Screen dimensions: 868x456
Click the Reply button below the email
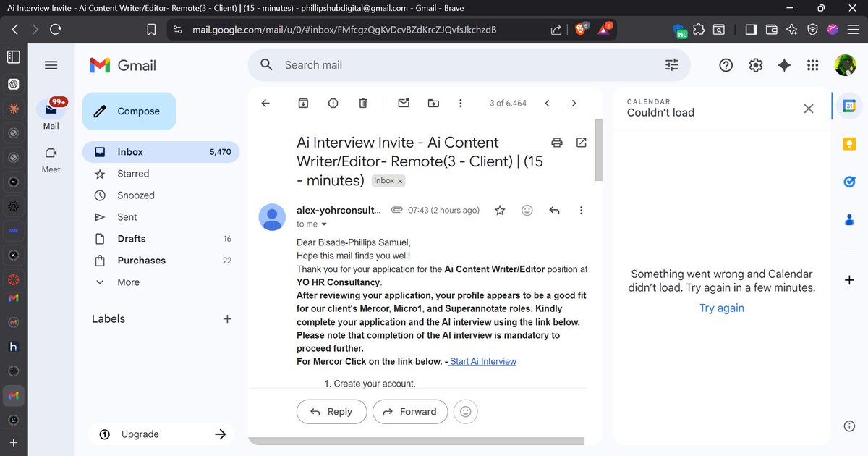click(x=331, y=411)
